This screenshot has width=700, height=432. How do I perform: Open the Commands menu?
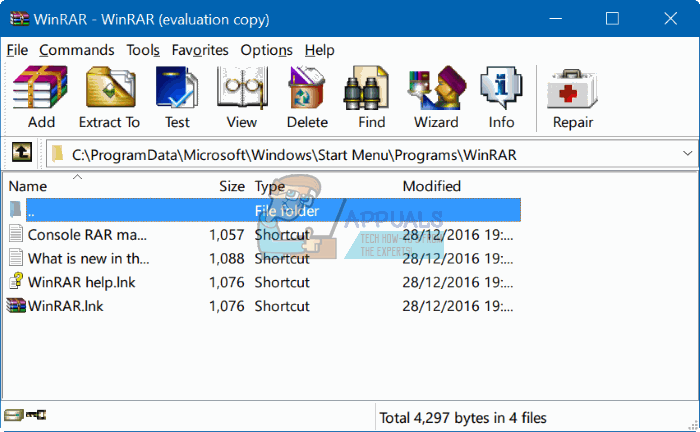coord(76,50)
